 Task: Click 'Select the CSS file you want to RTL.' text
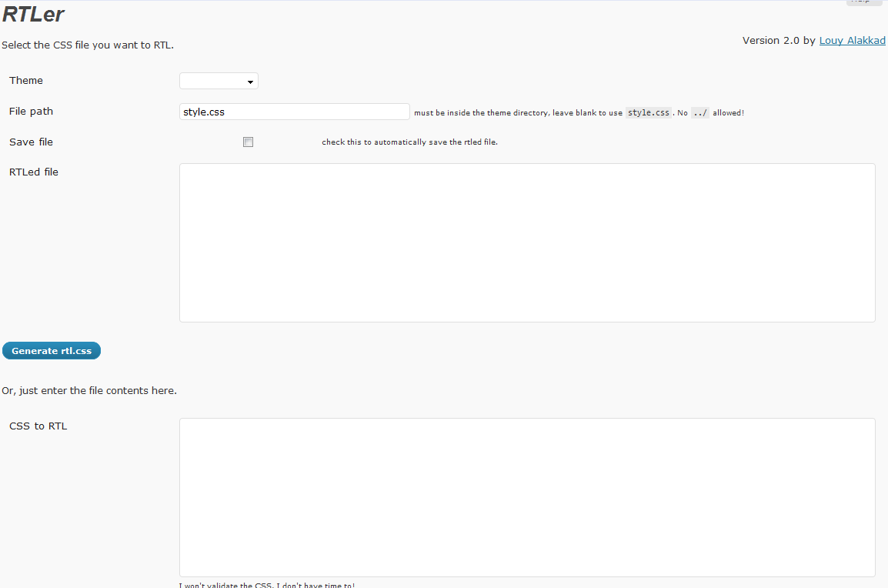tap(88, 45)
